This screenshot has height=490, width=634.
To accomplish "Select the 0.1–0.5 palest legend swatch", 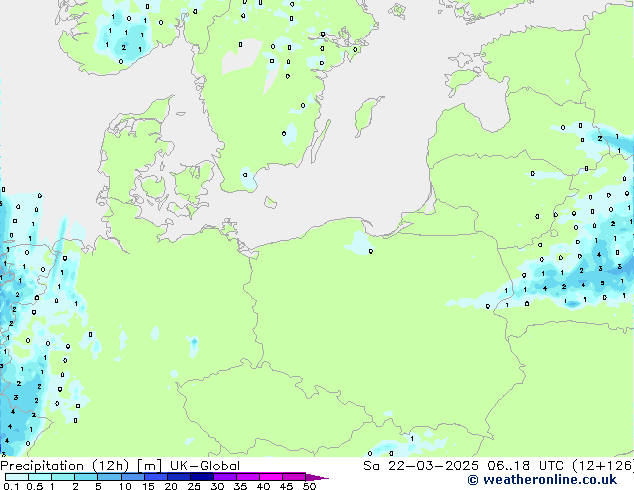I will [x=17, y=477].
